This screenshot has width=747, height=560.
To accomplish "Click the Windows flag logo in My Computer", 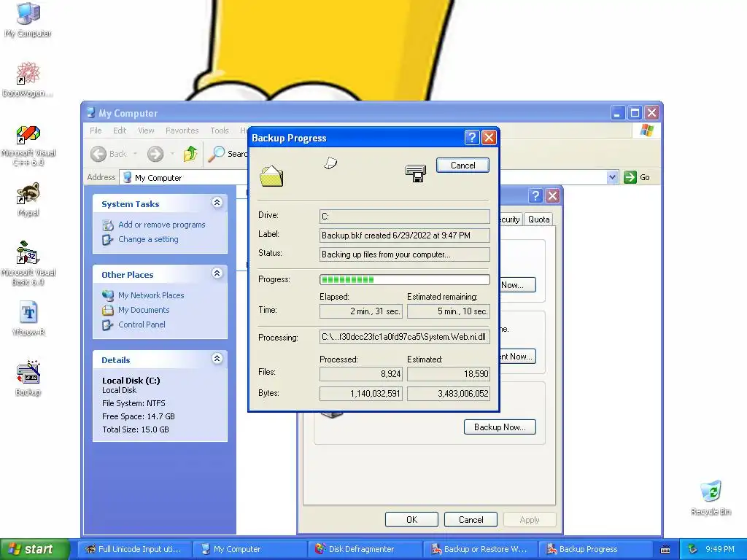I will pyautogui.click(x=647, y=130).
